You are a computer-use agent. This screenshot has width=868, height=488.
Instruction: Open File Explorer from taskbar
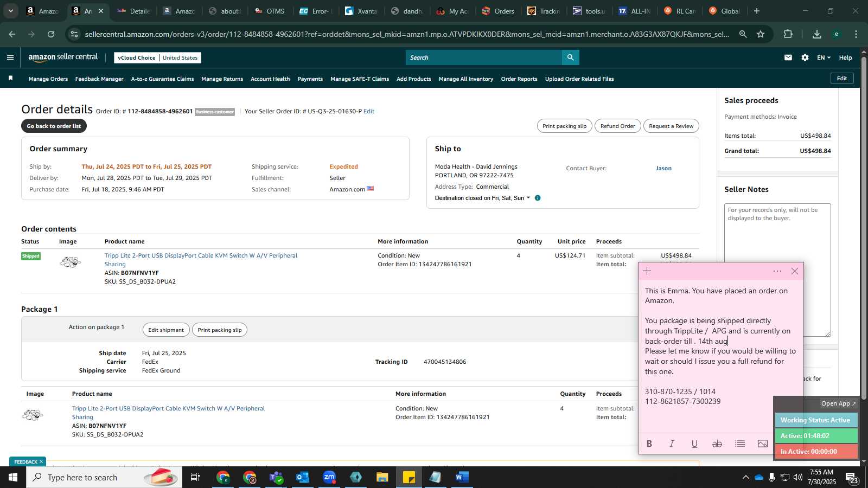[382, 477]
